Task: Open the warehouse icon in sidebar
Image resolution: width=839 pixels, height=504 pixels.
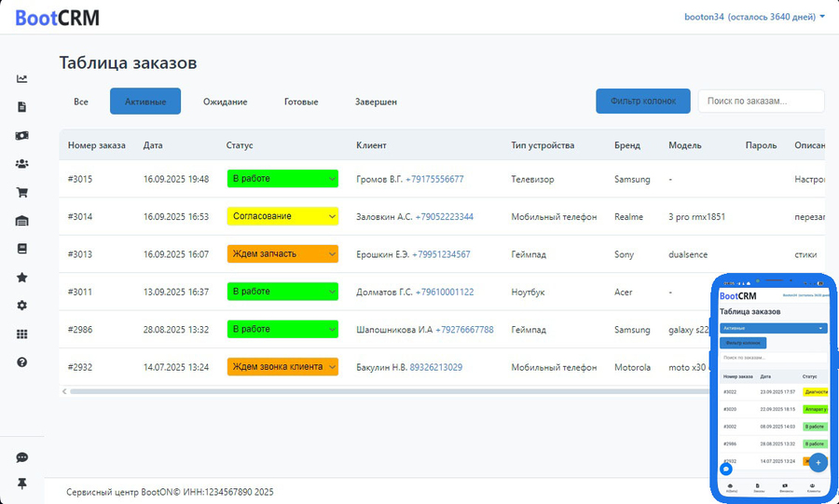Action: click(22, 221)
